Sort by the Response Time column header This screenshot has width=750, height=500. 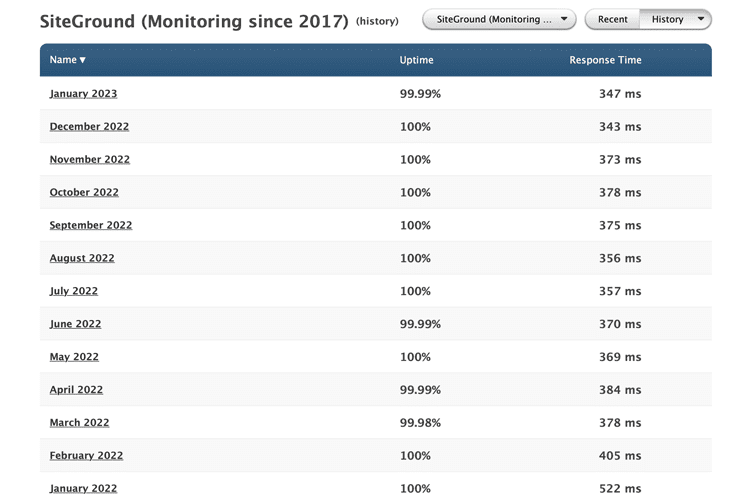(x=605, y=60)
